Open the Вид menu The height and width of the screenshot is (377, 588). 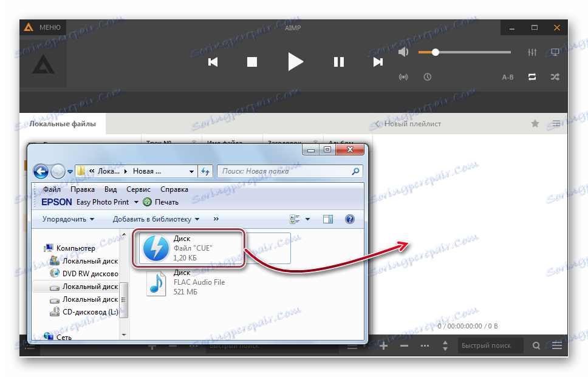tap(111, 189)
